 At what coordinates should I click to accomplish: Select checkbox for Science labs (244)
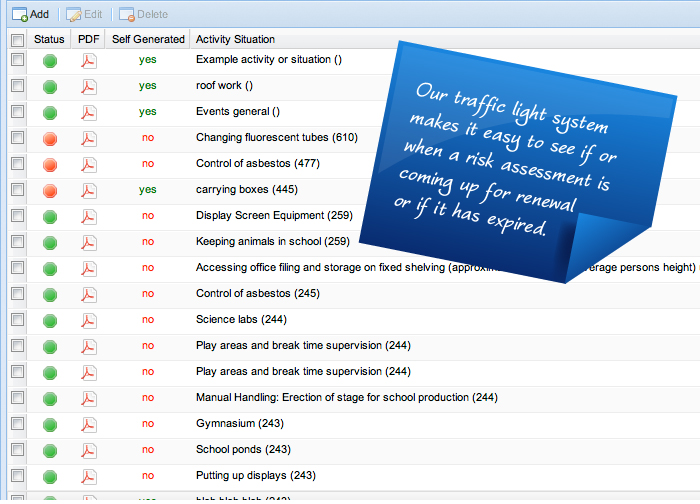(17, 319)
